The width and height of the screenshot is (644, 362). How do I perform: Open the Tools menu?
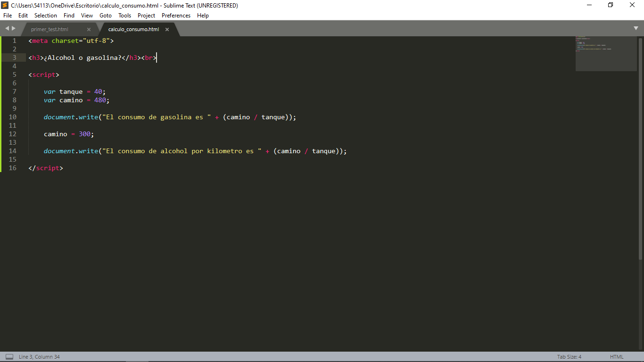(125, 16)
